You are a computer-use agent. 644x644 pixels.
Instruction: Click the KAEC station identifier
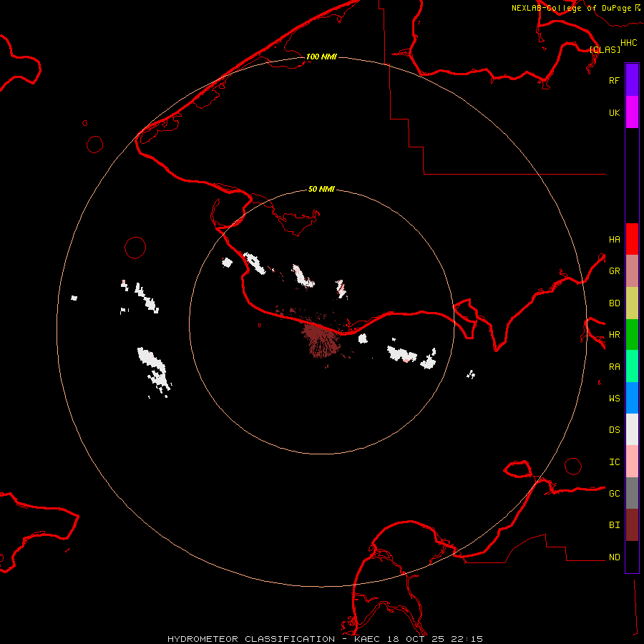(367, 639)
